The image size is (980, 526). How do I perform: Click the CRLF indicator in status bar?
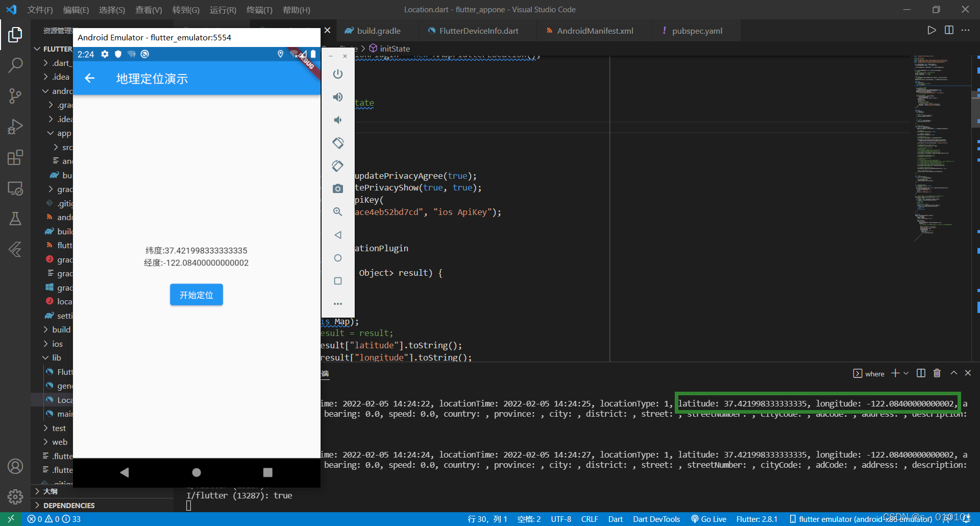[590, 519]
